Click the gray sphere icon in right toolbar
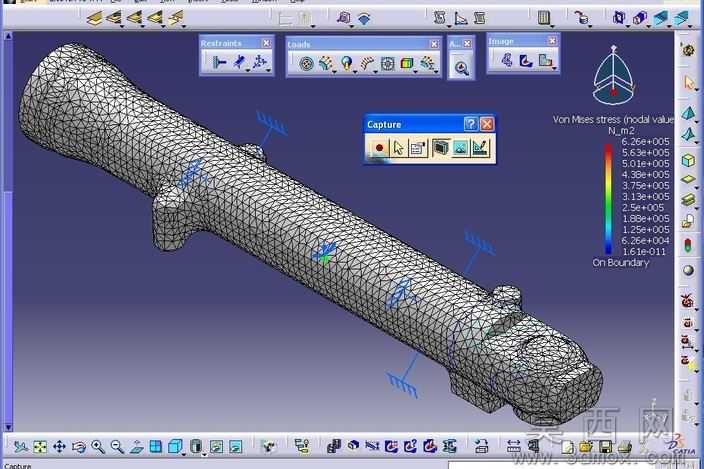704x469 pixels. (x=688, y=270)
